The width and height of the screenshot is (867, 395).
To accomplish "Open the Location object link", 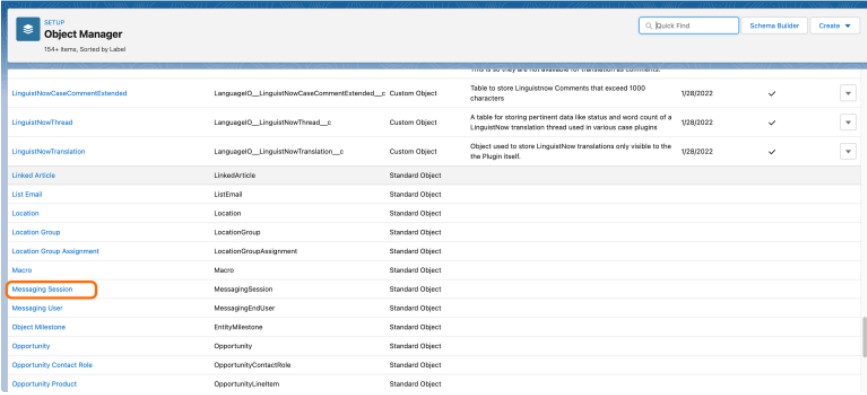I will 25,214.
